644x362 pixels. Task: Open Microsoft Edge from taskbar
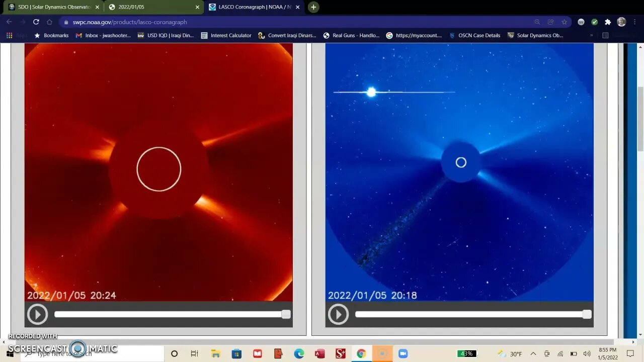[x=299, y=353]
